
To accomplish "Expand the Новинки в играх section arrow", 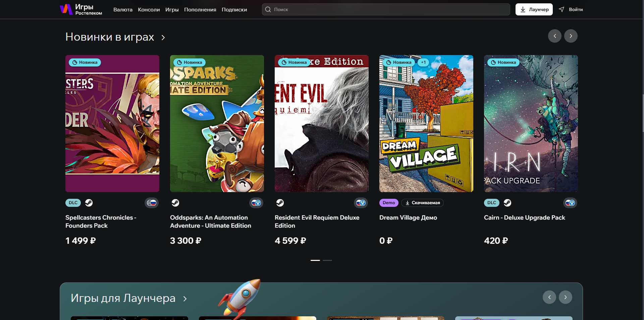I will pos(163,38).
